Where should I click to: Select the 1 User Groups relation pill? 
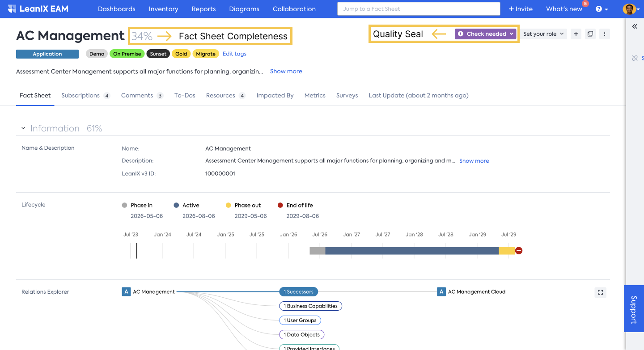click(300, 320)
